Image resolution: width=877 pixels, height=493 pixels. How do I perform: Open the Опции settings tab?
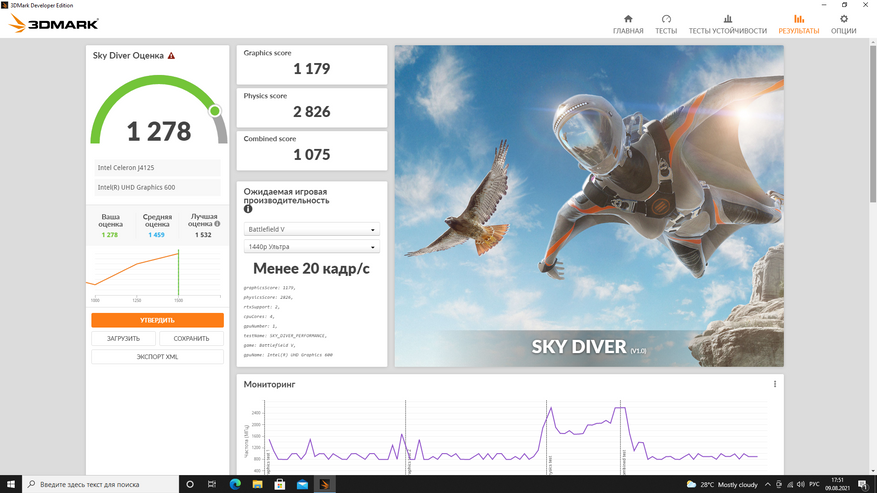coord(843,25)
